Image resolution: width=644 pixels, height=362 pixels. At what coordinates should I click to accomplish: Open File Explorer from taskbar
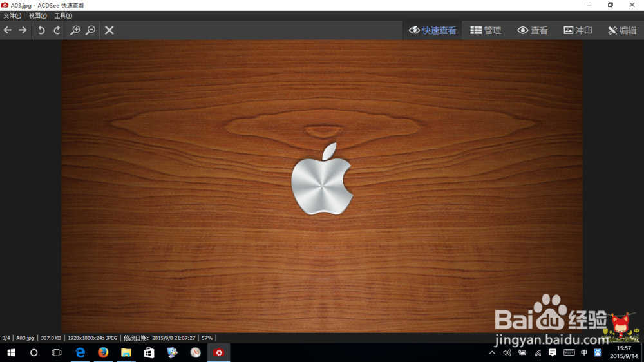(126, 352)
